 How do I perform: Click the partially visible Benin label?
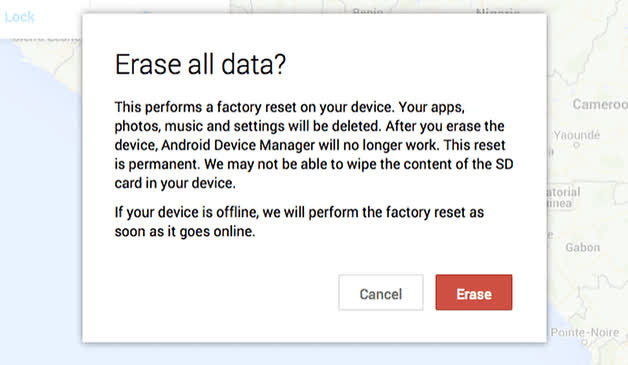[x=368, y=11]
